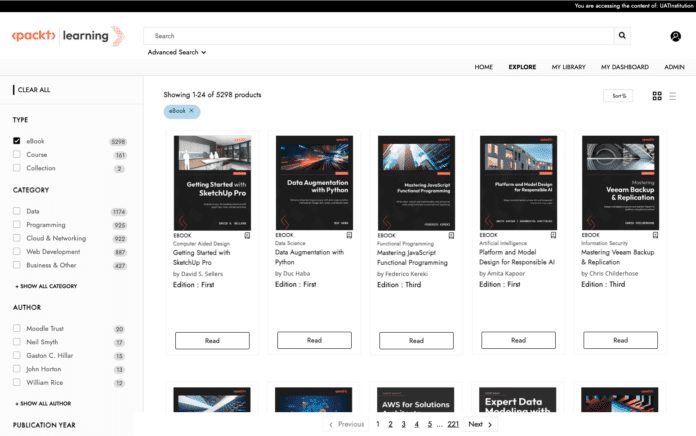Read Getting Started with SketchUp Pro
Screen dimensions: 696x436
pos(212,341)
